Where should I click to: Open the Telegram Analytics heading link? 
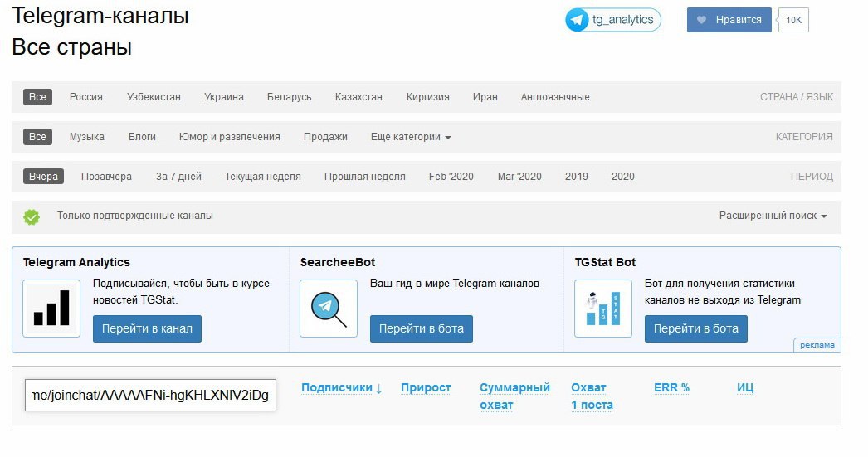(x=76, y=262)
